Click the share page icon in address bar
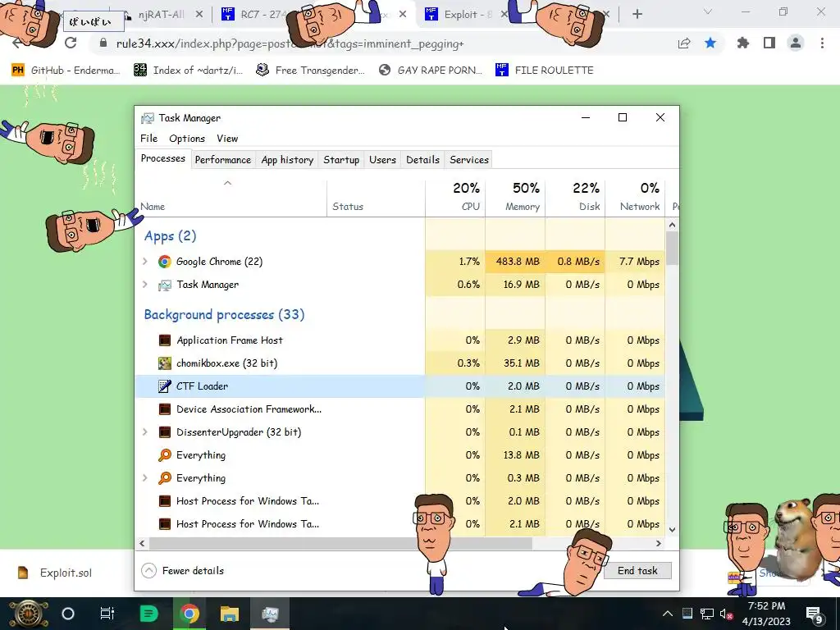Image resolution: width=840 pixels, height=630 pixels. tap(684, 43)
